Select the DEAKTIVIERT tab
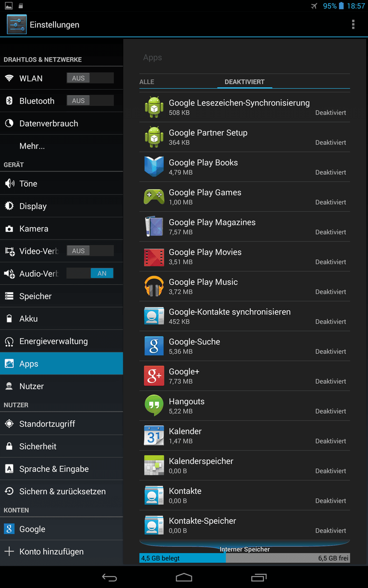The height and width of the screenshot is (588, 368). click(x=244, y=82)
